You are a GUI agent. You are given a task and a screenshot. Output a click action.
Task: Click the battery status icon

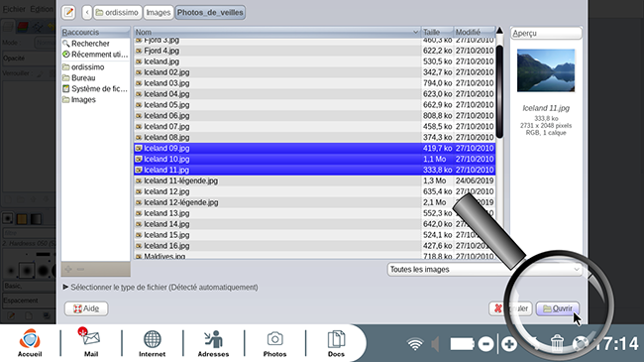point(462,344)
